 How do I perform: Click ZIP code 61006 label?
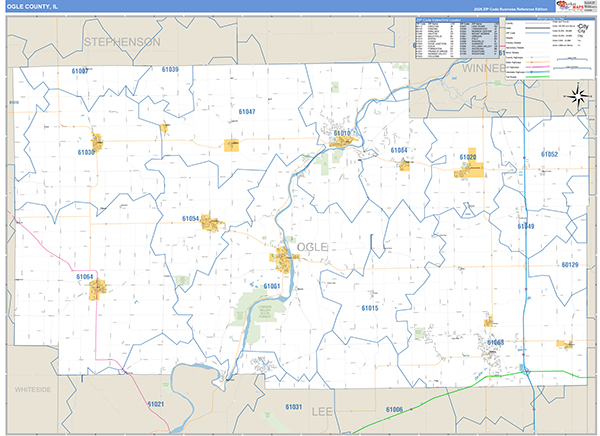pos(394,410)
